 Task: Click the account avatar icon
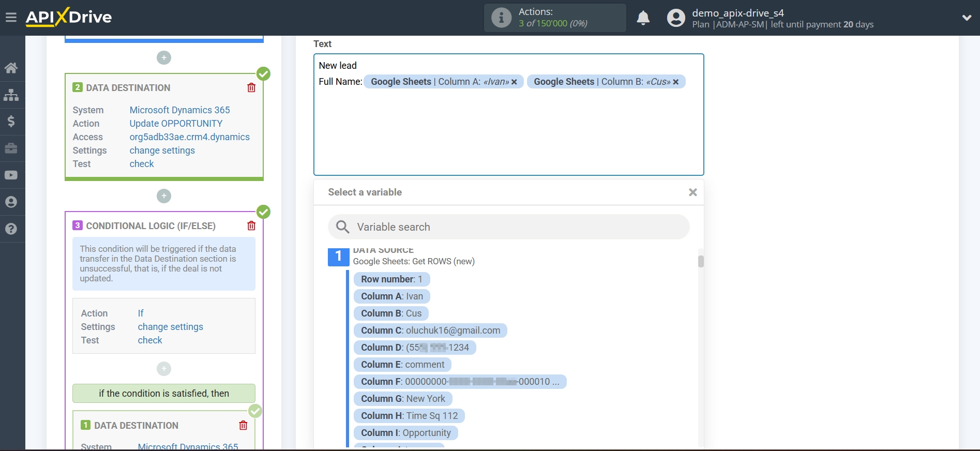(675, 18)
